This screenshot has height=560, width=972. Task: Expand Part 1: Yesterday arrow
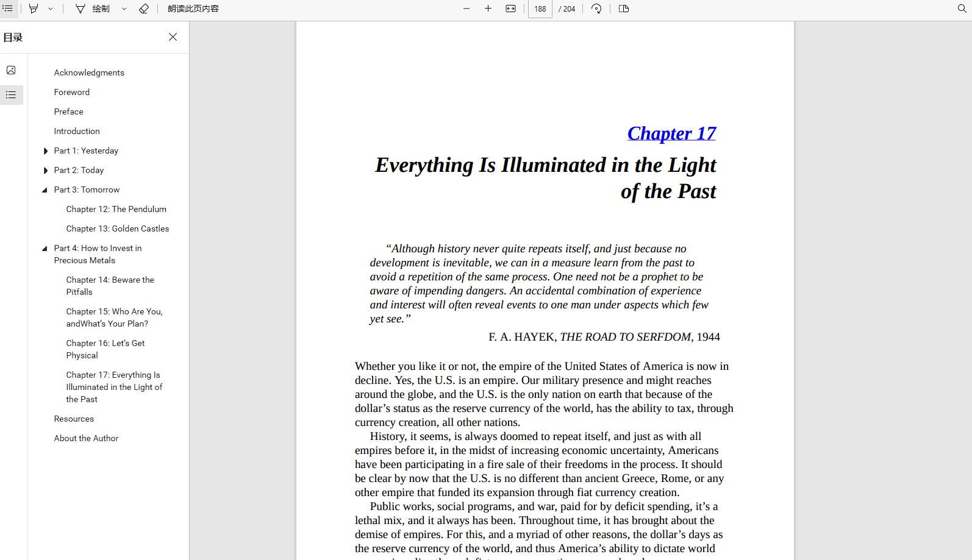pos(45,151)
